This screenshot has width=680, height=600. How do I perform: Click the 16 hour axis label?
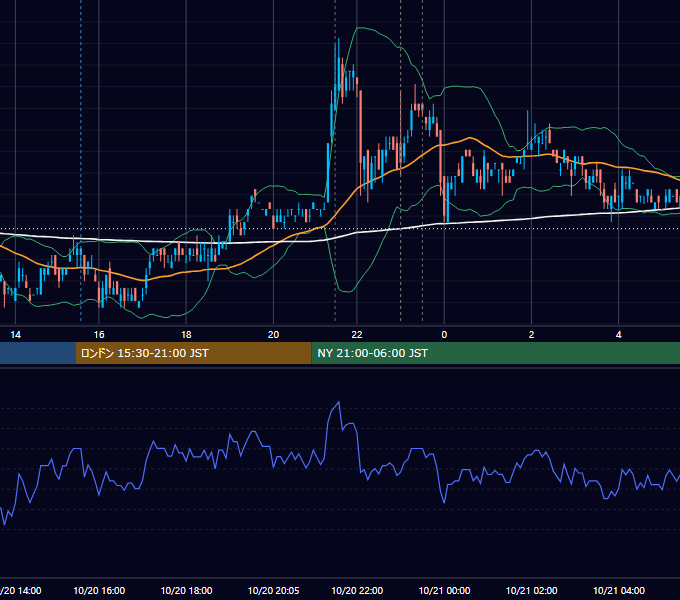(x=99, y=335)
